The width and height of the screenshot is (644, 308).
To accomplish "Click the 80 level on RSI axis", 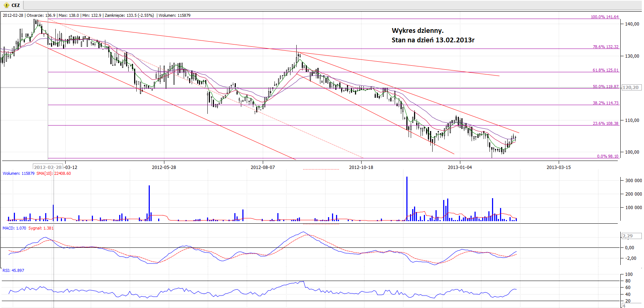I will 628,281.
